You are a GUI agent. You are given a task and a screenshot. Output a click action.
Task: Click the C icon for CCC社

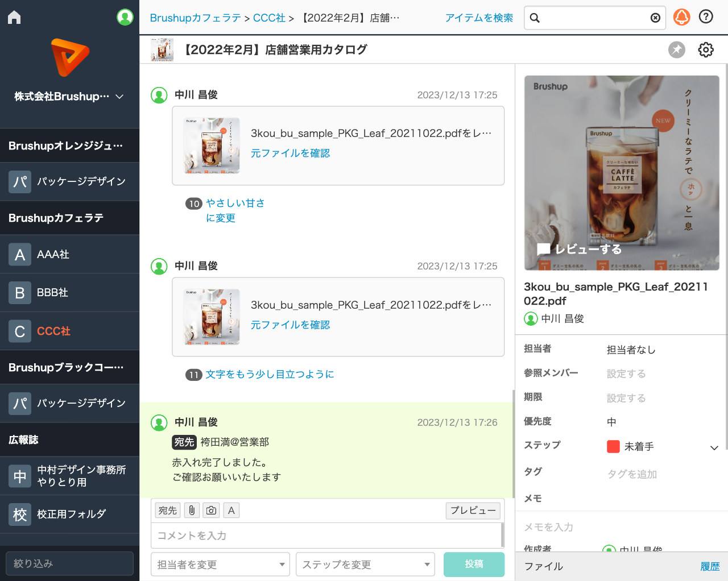[20, 331]
